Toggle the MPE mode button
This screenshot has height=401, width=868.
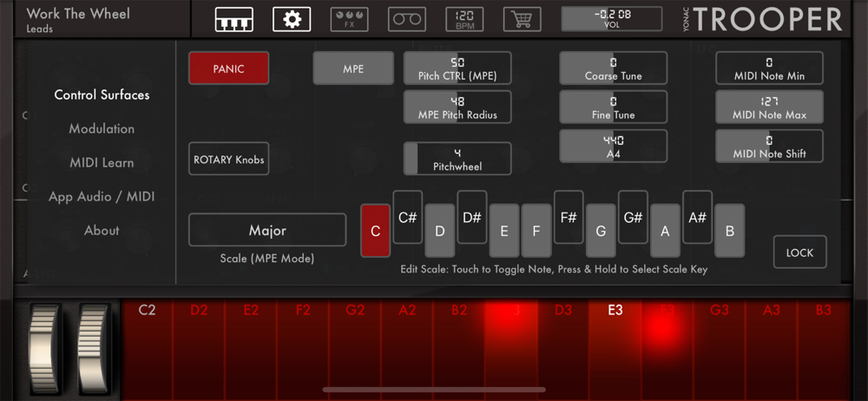353,68
